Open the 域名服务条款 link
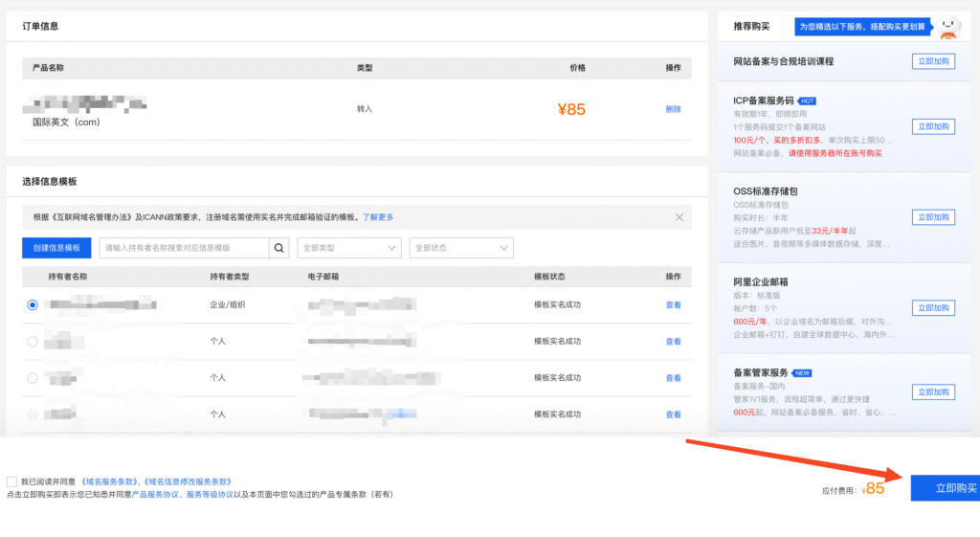 (111, 481)
